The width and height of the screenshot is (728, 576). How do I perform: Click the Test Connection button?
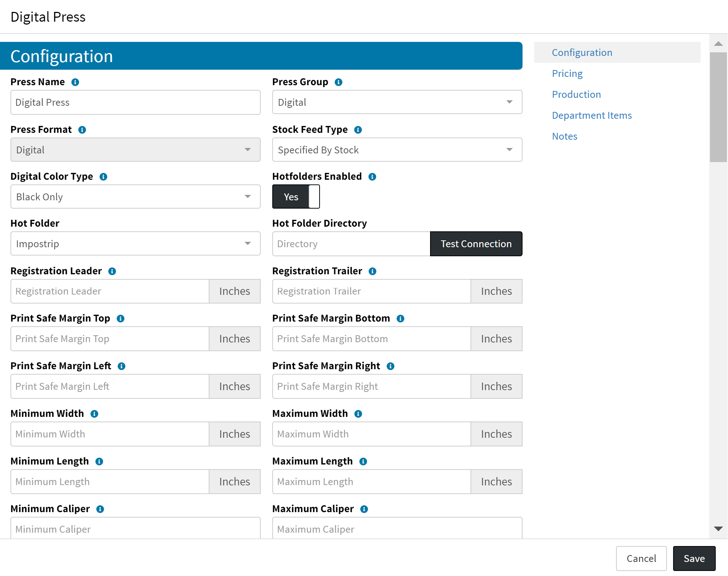pyautogui.click(x=476, y=244)
